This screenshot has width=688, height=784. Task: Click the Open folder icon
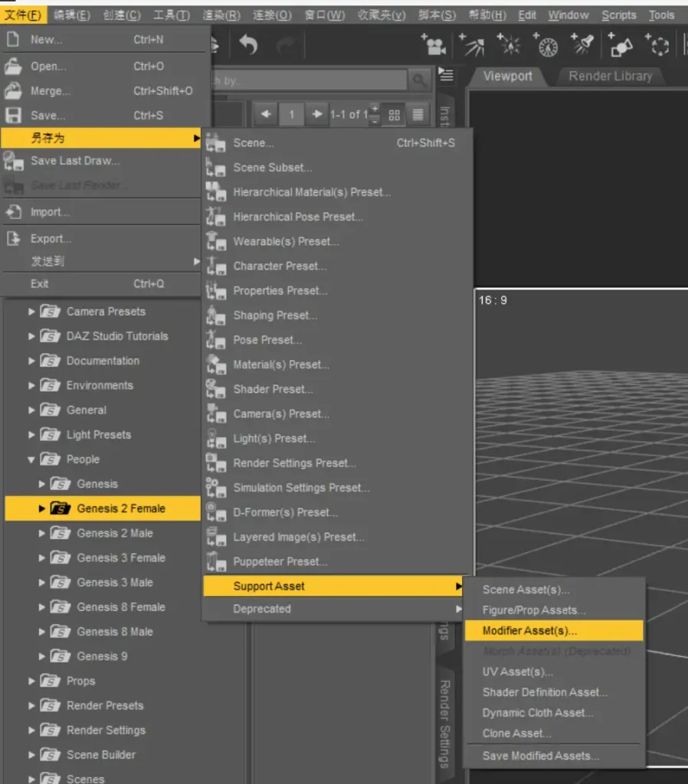14,66
